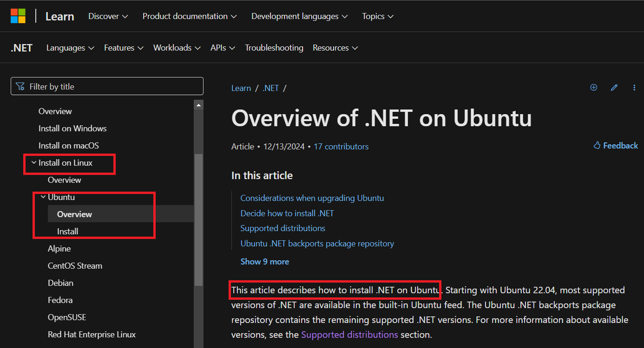
Task: Jump to Considerations when upgrading Ubuntu
Action: coord(312,198)
